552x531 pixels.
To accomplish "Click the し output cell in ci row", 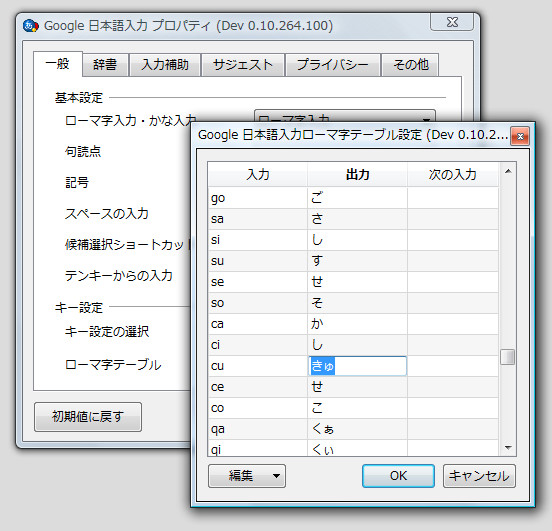I will point(357,345).
